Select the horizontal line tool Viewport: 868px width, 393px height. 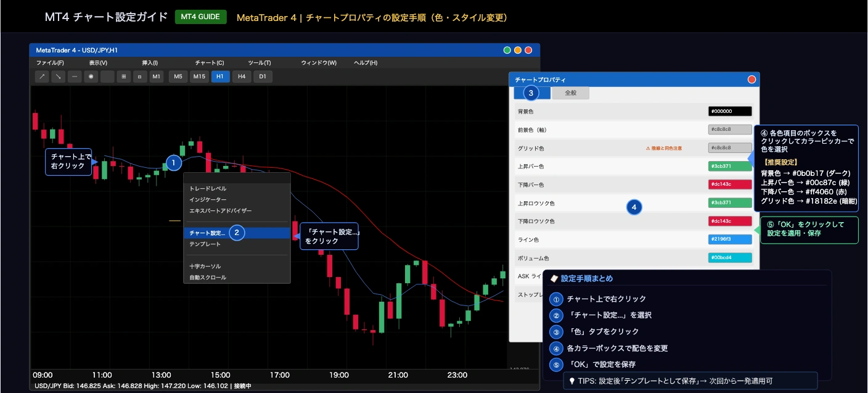75,77
